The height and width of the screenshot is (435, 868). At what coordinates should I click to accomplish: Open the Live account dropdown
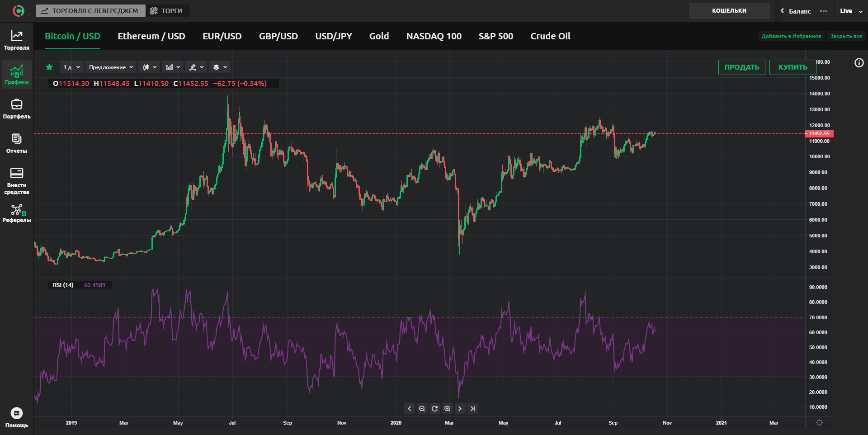[852, 11]
